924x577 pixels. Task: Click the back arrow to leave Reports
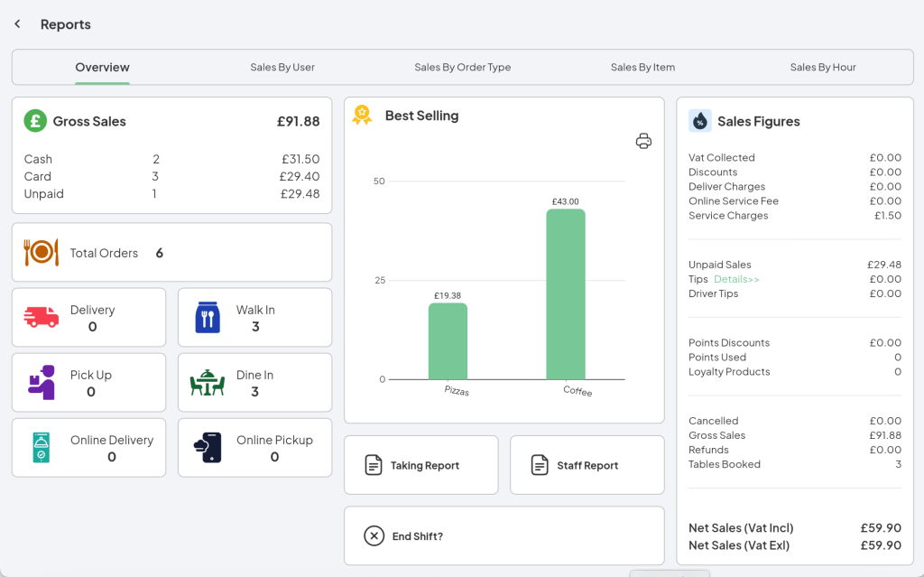16,23
